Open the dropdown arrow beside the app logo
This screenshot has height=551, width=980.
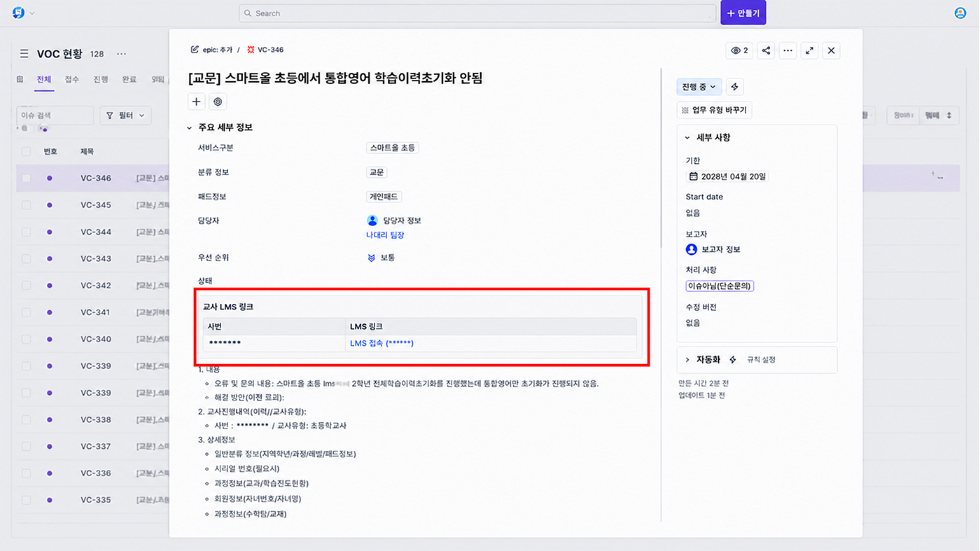pos(32,13)
